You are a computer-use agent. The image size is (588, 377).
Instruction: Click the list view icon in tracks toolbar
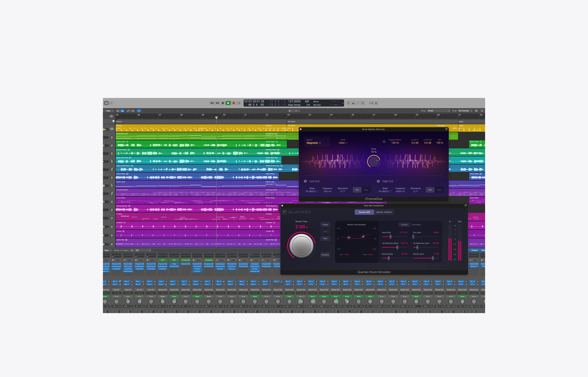pos(123,111)
